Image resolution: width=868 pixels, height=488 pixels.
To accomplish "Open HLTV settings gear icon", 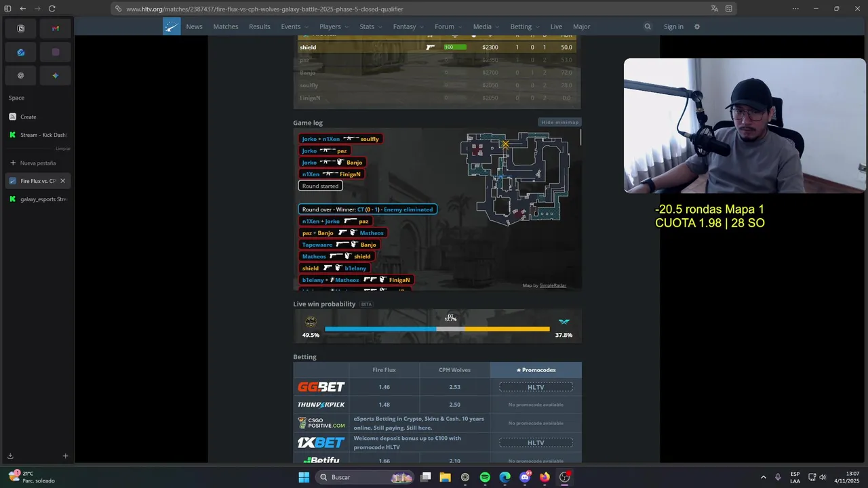I will [x=696, y=26].
